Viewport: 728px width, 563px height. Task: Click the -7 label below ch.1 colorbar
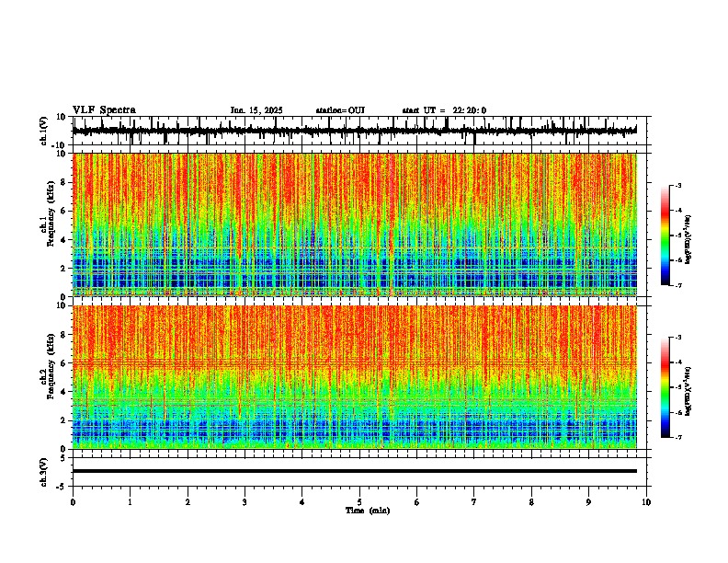coord(677,286)
